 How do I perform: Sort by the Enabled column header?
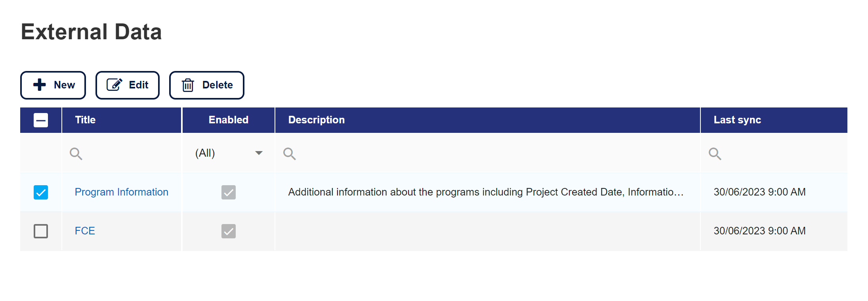[229, 120]
